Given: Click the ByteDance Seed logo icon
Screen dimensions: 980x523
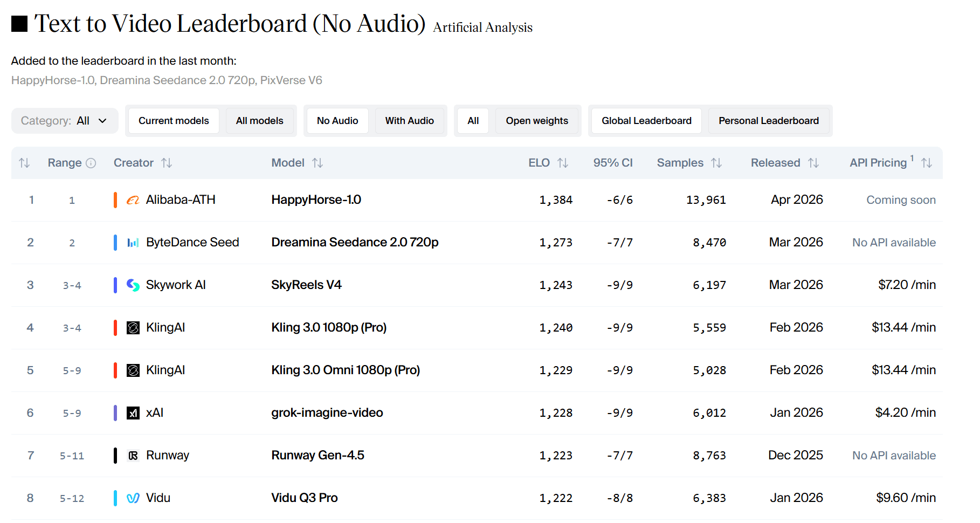Looking at the screenshot, I should click(x=133, y=243).
